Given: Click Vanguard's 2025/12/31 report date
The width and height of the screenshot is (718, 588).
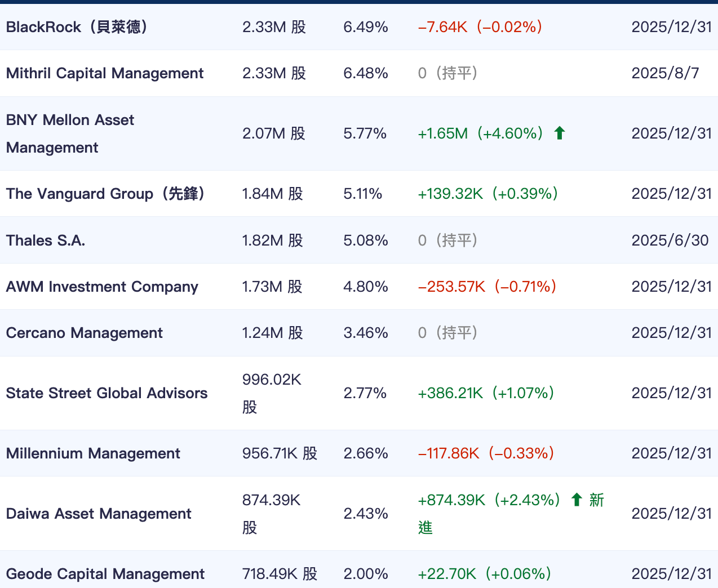Looking at the screenshot, I should click(x=672, y=194).
